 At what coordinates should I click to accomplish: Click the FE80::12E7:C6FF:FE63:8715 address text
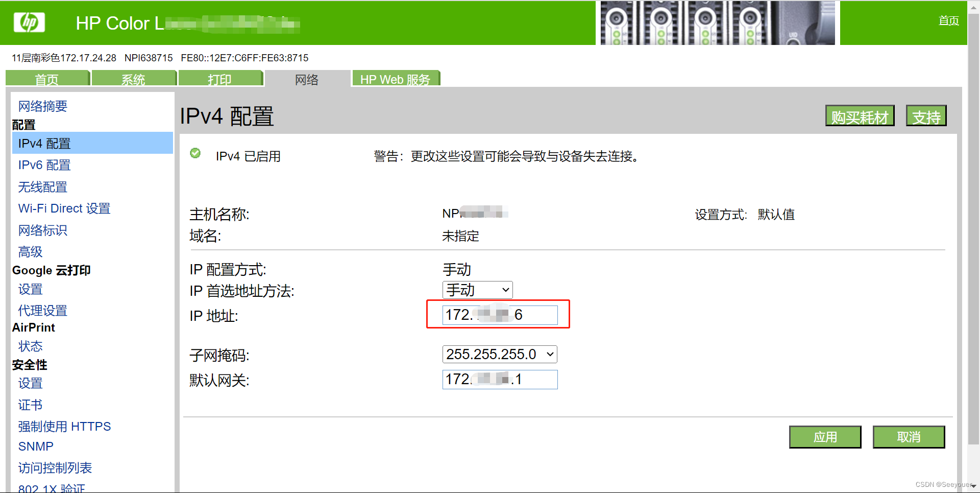coord(245,58)
